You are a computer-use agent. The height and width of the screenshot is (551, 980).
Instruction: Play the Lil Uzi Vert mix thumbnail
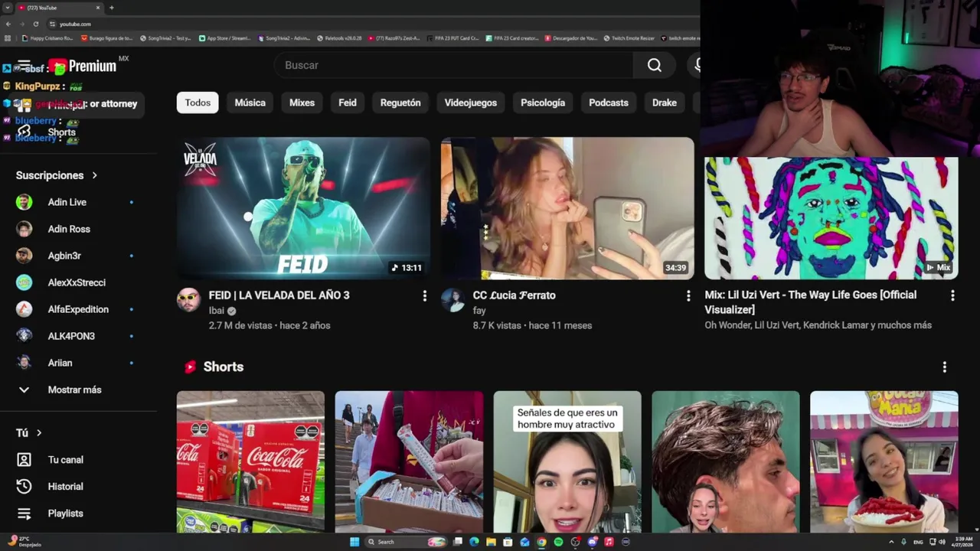(x=831, y=218)
